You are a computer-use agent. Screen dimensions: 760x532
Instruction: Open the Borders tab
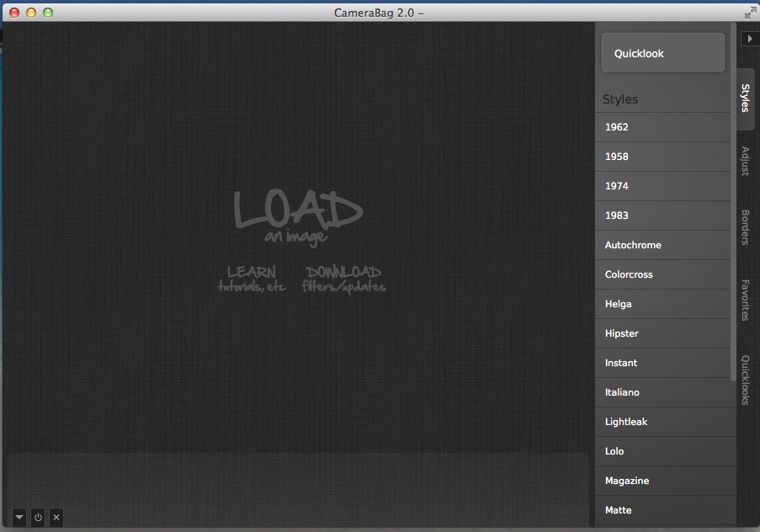[x=746, y=227]
